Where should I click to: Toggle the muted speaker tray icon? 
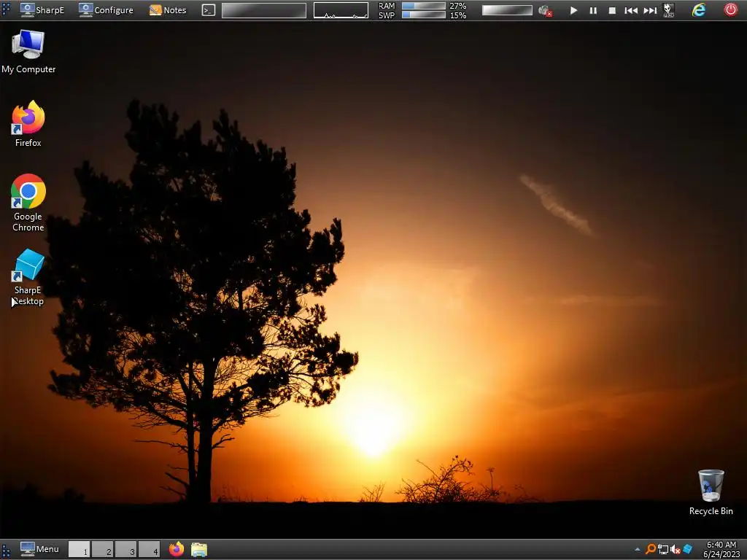coord(675,550)
